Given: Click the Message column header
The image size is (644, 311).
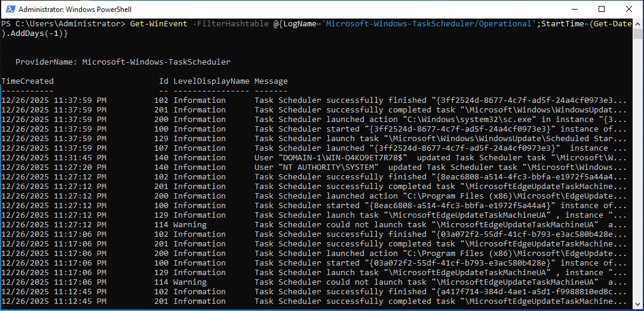Looking at the screenshot, I should (x=271, y=81).
